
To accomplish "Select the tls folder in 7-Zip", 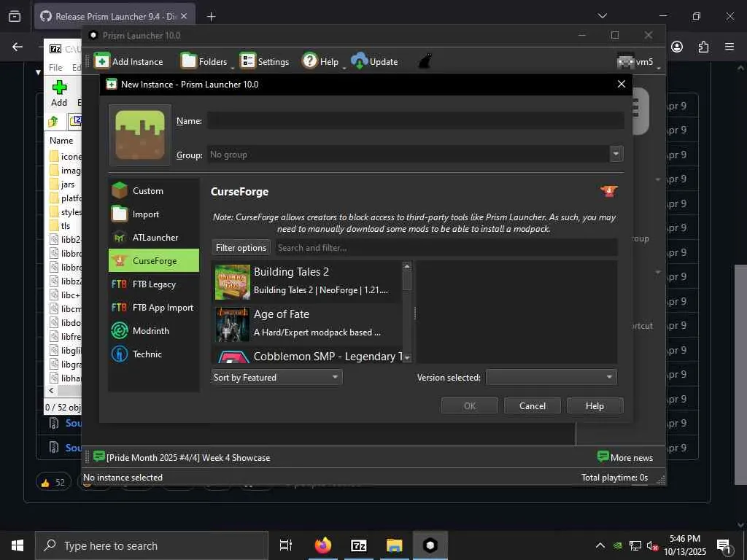I will coord(61,226).
